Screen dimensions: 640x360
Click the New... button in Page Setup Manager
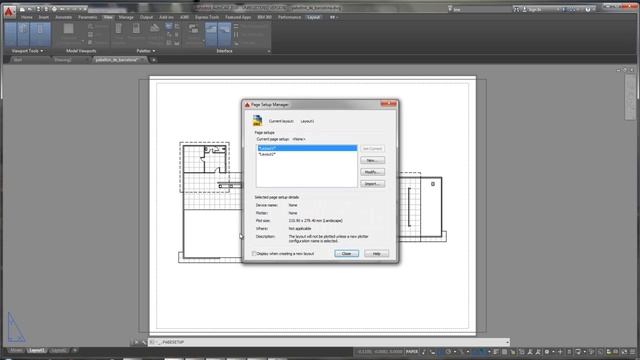point(372,160)
